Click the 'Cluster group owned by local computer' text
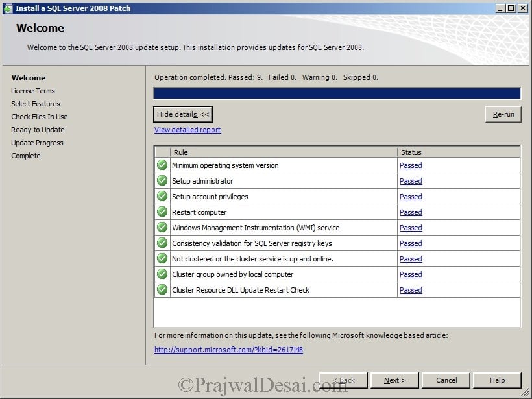 (x=233, y=274)
